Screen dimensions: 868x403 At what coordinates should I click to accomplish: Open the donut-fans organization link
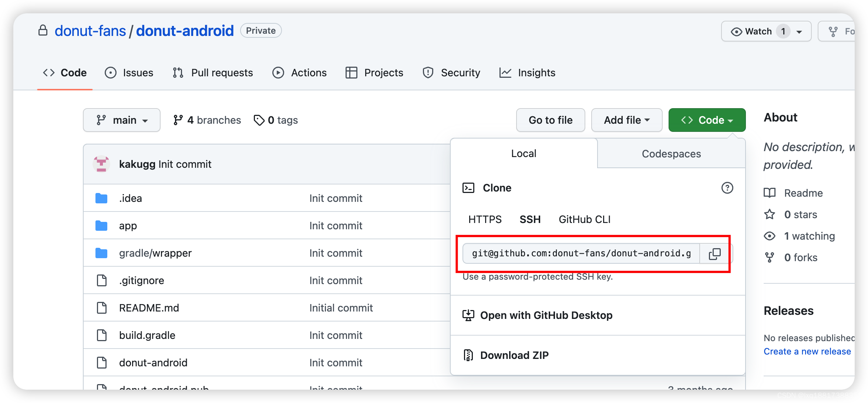[x=90, y=30]
